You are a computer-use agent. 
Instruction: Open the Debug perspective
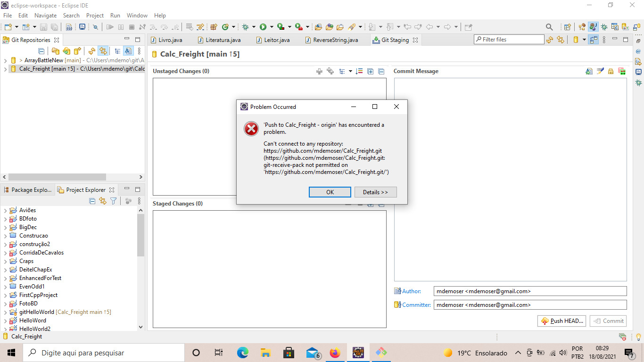(604, 27)
